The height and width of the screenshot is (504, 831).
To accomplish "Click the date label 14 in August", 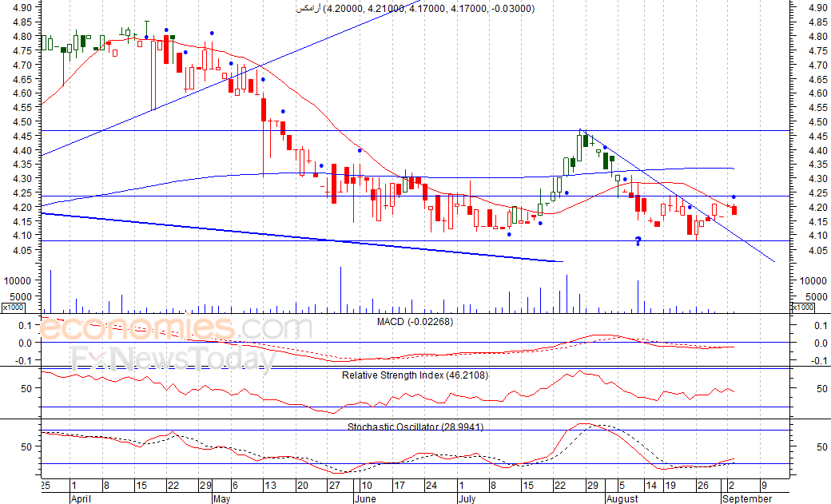I will [x=651, y=486].
